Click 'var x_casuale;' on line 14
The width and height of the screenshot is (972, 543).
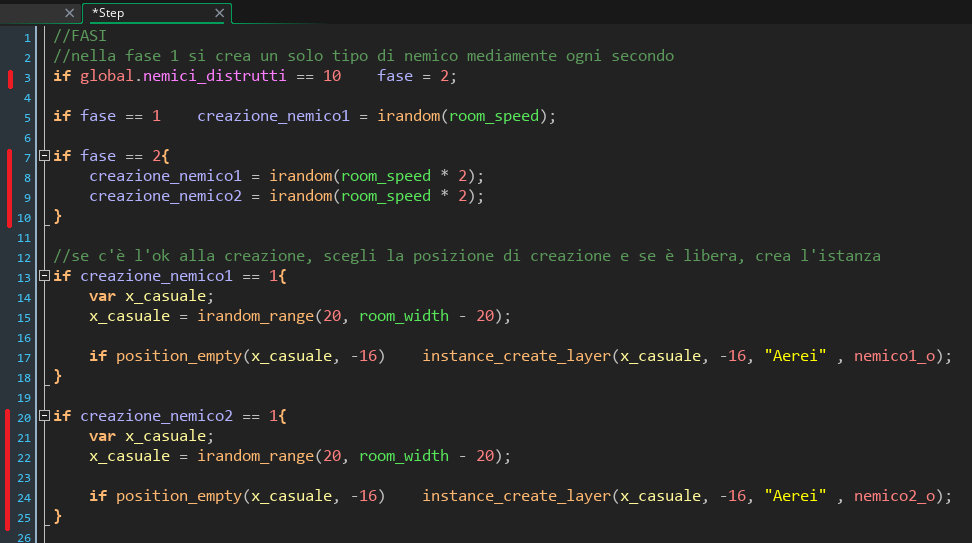click(151, 296)
